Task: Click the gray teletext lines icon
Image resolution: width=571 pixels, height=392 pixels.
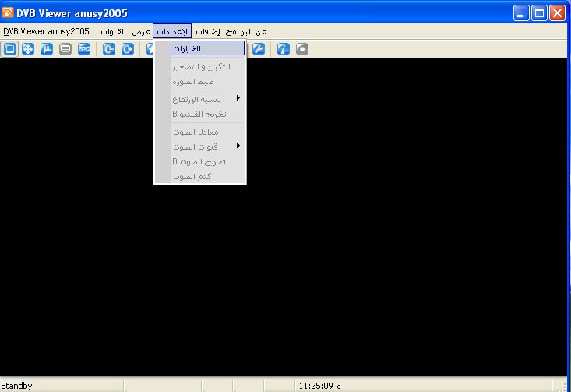Action: click(x=65, y=49)
